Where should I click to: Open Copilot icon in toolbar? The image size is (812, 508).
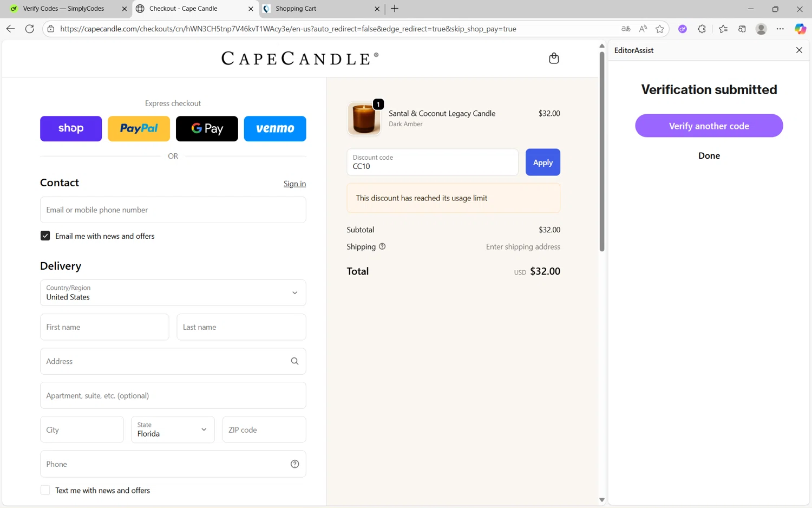[x=800, y=29]
